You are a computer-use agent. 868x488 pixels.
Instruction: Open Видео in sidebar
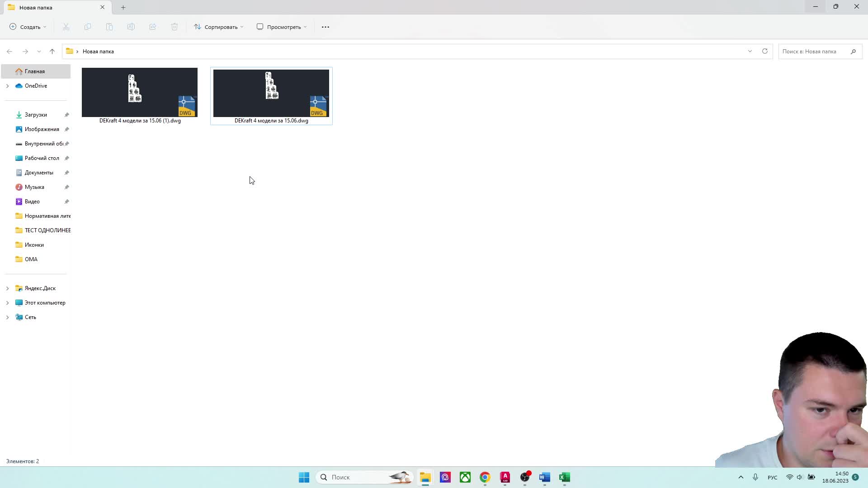click(32, 202)
